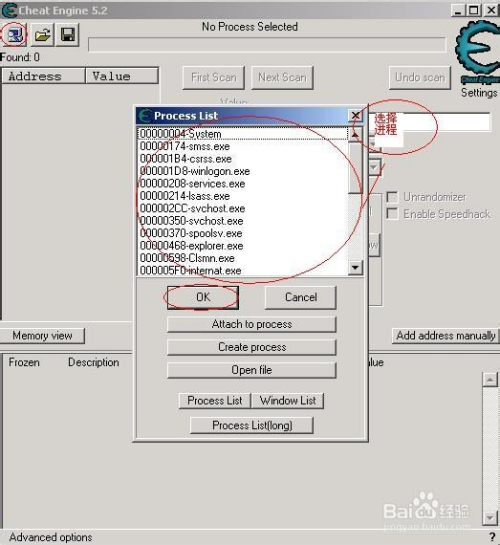Click address table scroll up arrow
The width and height of the screenshot is (500, 545).
[490, 379]
